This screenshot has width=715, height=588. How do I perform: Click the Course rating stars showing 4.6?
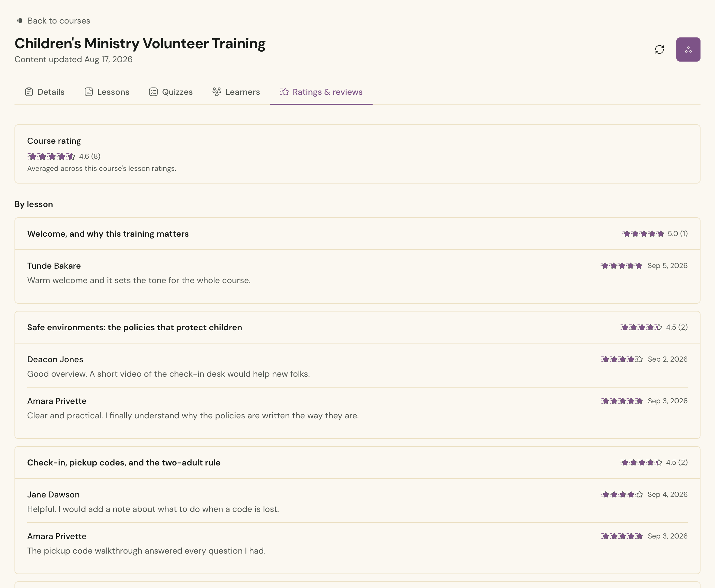point(51,156)
